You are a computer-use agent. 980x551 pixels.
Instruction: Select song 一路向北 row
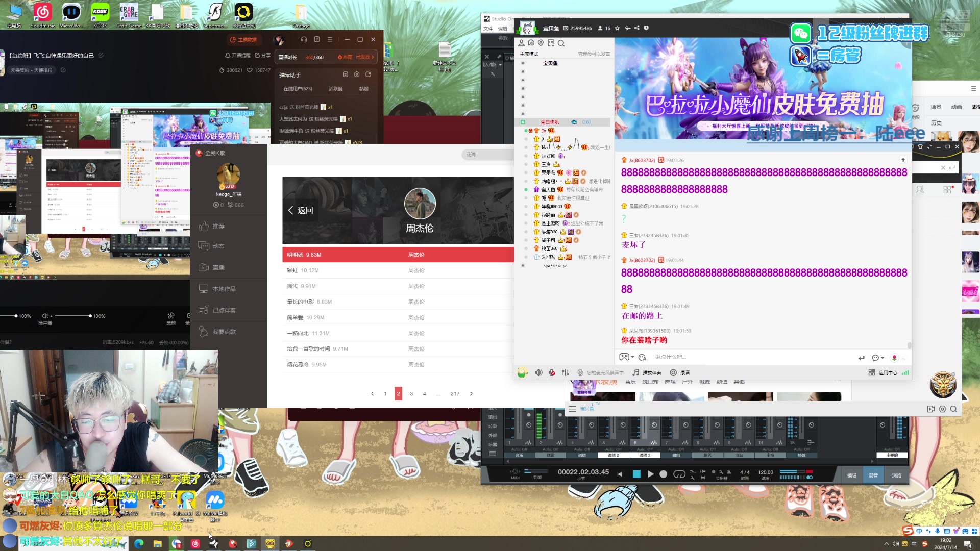point(398,333)
